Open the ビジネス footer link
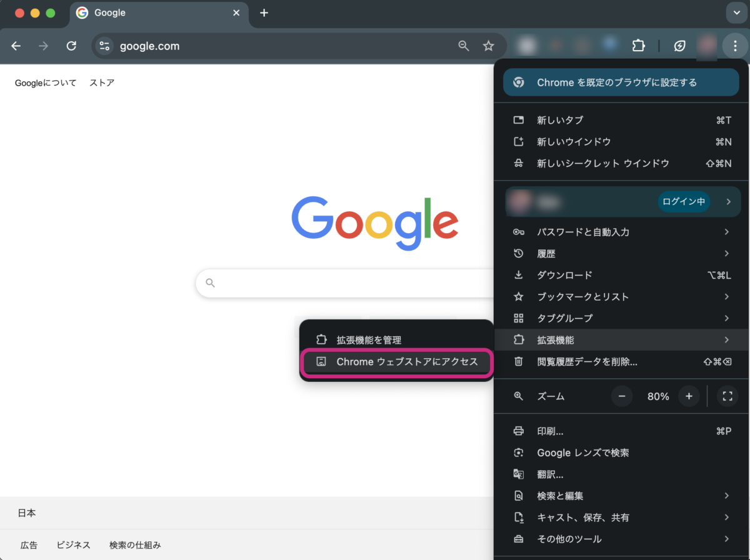The image size is (750, 560). 74,545
